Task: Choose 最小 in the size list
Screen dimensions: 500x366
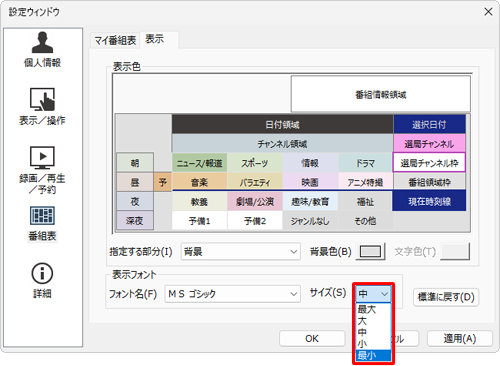Action: (373, 355)
